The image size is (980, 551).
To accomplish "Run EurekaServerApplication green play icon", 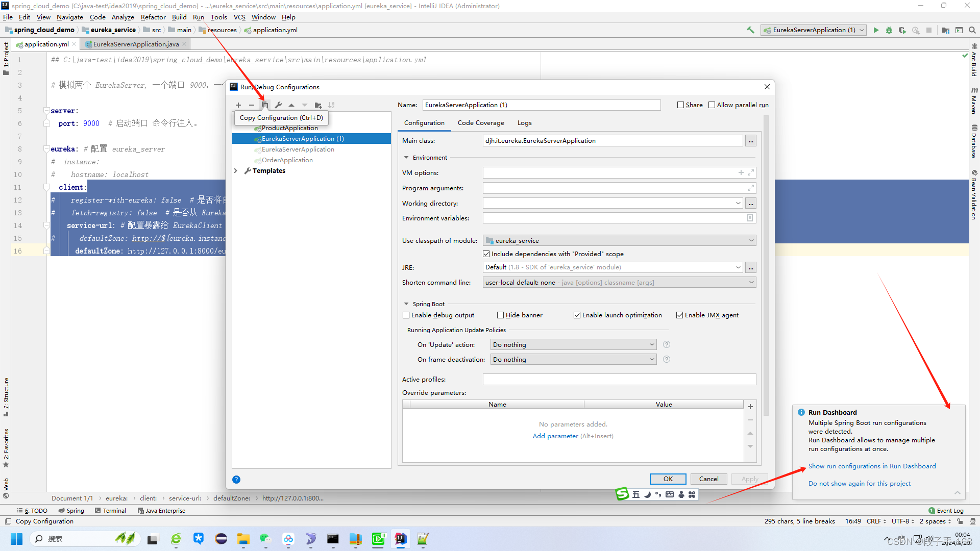I will tap(876, 30).
